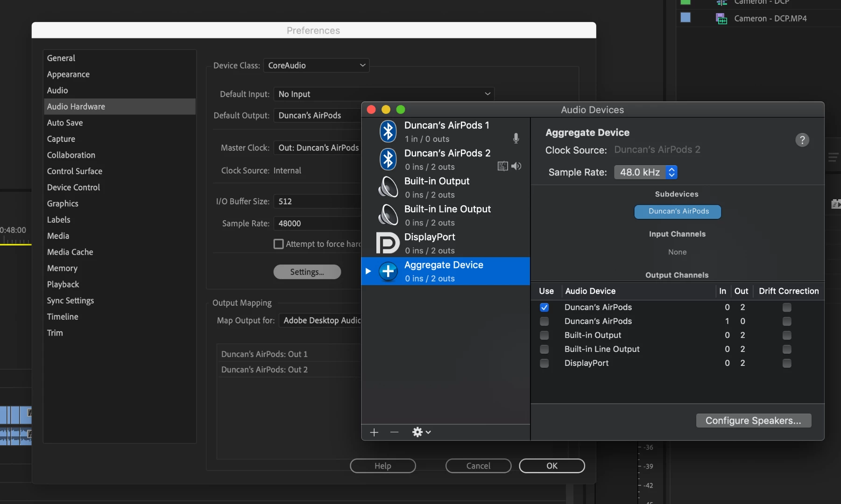Toggle Drift Correction for Built-in Output
This screenshot has height=504, width=841.
(787, 336)
